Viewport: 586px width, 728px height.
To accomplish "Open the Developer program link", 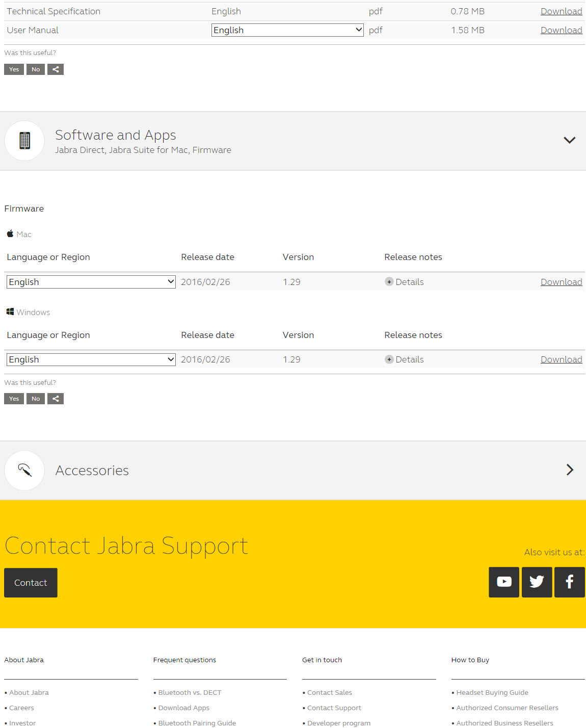I will (x=339, y=723).
